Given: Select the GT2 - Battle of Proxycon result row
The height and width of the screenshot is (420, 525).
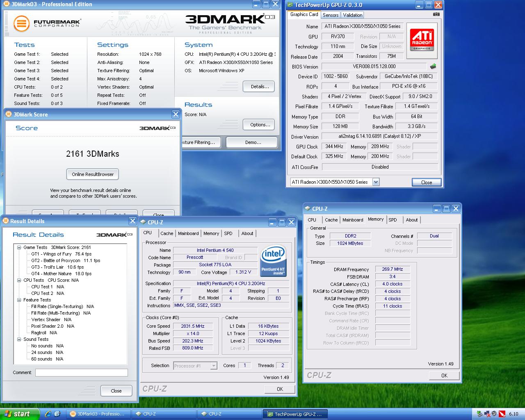Looking at the screenshot, I should click(66, 260).
